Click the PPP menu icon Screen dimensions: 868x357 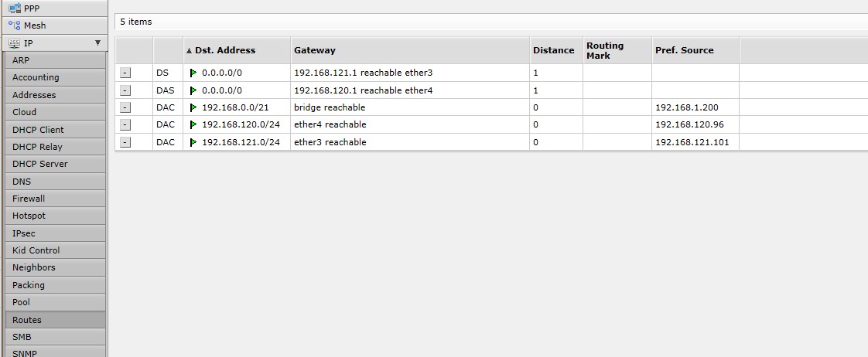point(14,8)
